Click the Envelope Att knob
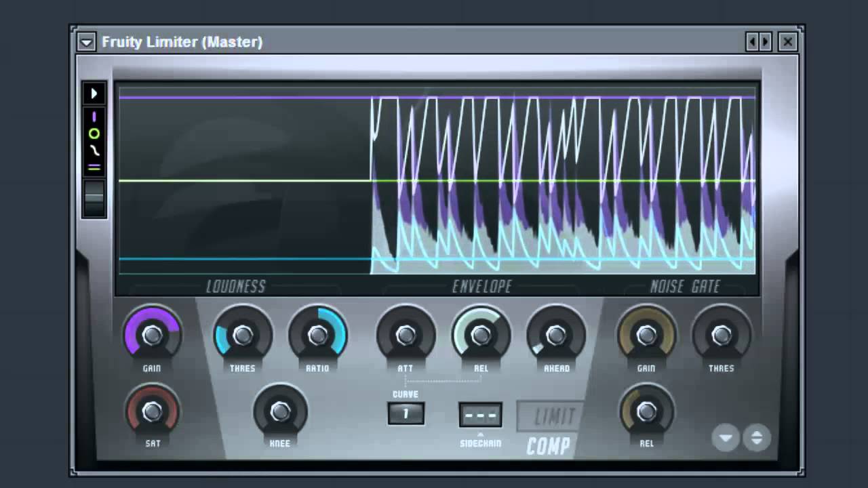Viewport: 868px width, 488px height. coord(406,335)
